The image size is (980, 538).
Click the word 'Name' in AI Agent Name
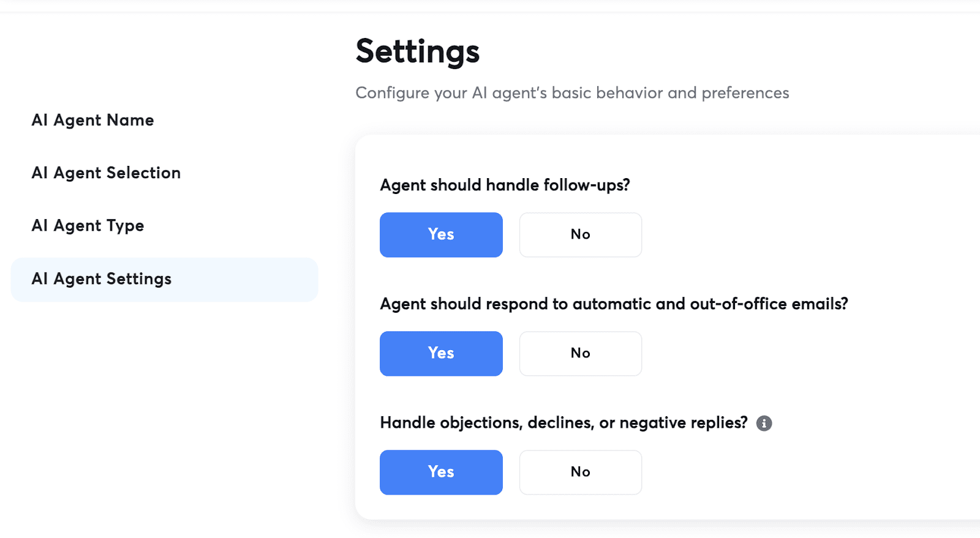[130, 120]
